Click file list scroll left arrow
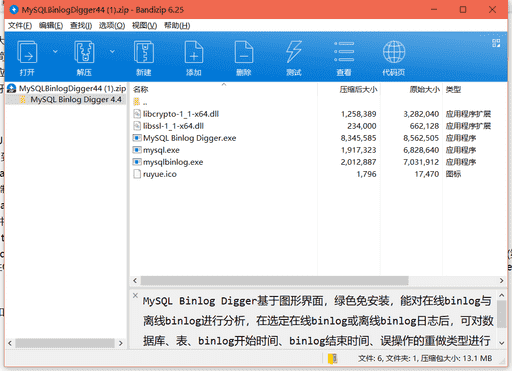512x371 pixels. point(135,281)
